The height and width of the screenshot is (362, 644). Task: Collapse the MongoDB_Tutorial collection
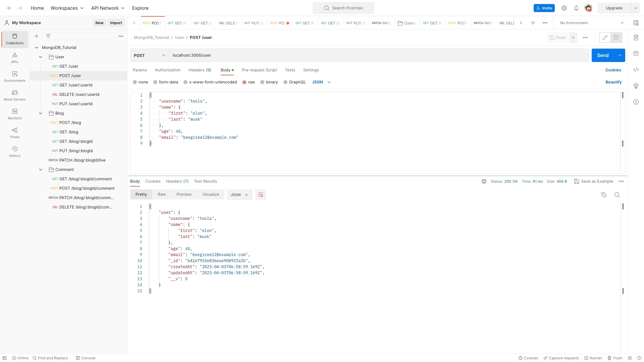(x=37, y=48)
